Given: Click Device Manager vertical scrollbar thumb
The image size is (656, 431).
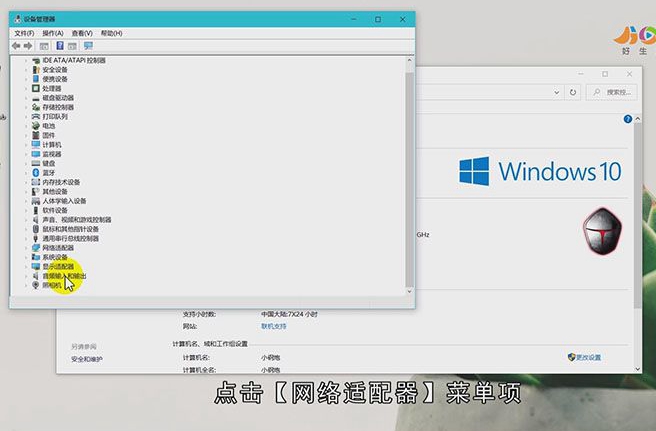Looking at the screenshot, I should coord(410,179).
